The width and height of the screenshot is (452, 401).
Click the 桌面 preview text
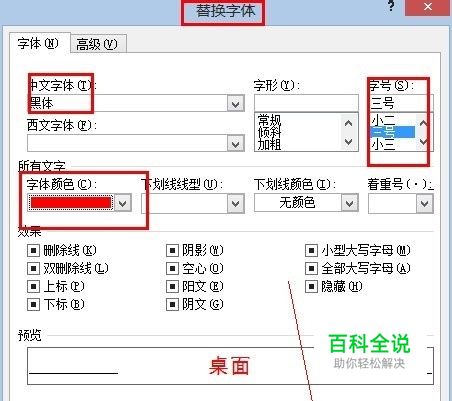229,366
